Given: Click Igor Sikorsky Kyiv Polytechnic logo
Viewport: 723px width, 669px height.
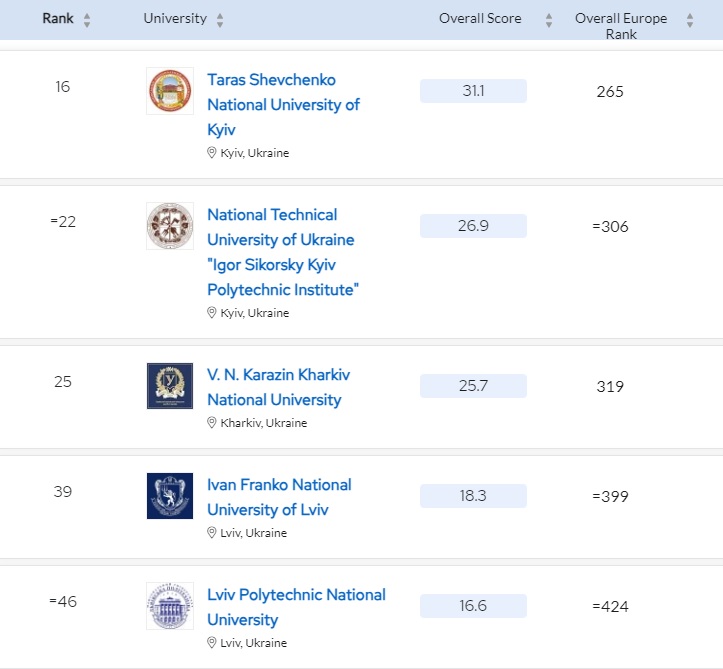Looking at the screenshot, I should [169, 226].
